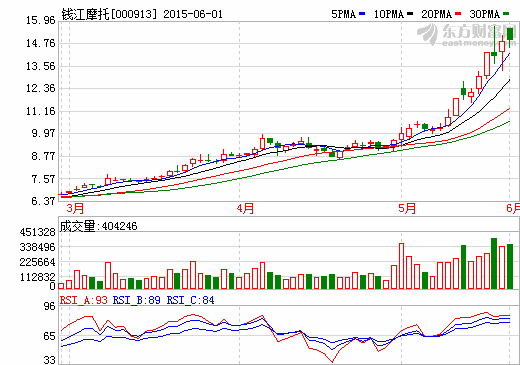
Task: Click the 338496 volume axis label
Action: pos(38,247)
